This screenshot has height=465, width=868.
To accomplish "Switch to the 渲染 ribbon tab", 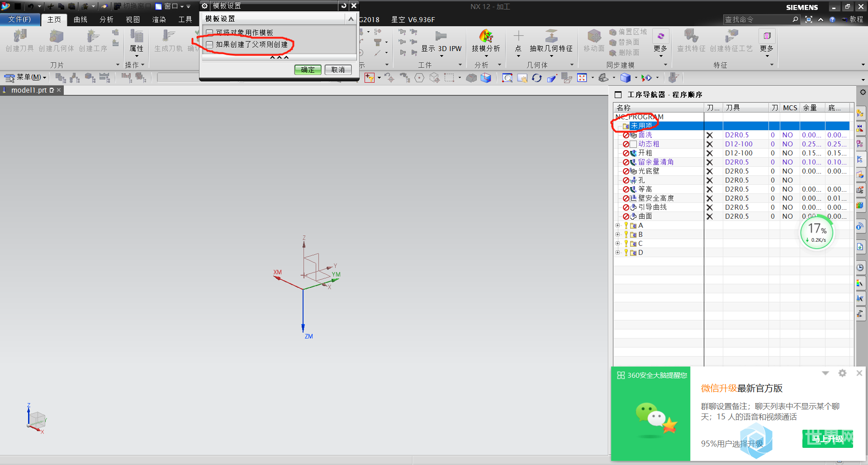I will [x=159, y=19].
